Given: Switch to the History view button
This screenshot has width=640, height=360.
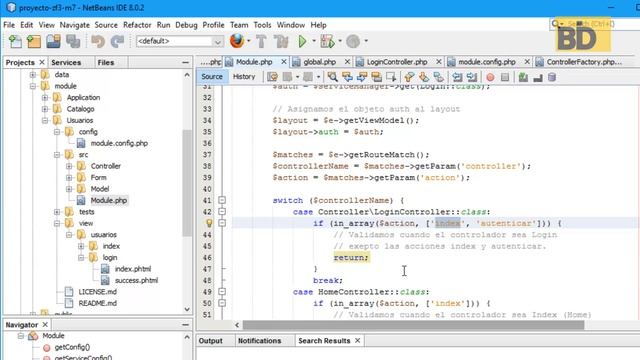Looking at the screenshot, I should pos(244,77).
